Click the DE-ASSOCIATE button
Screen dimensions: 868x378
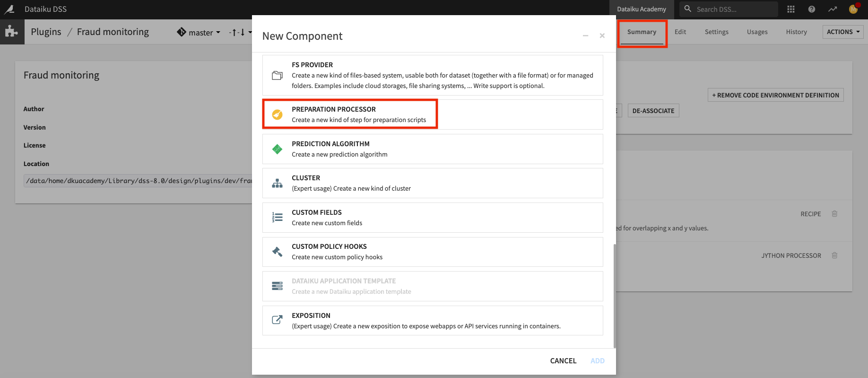tap(653, 111)
